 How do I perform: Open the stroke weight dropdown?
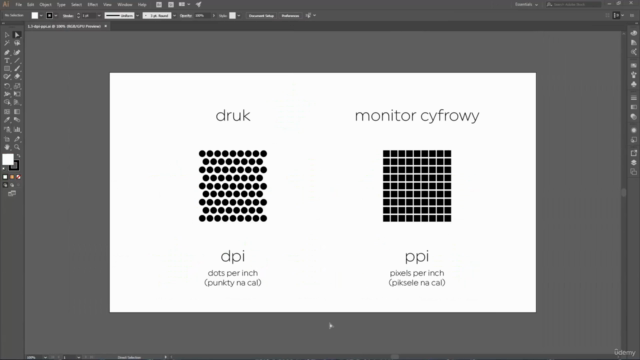[99, 16]
